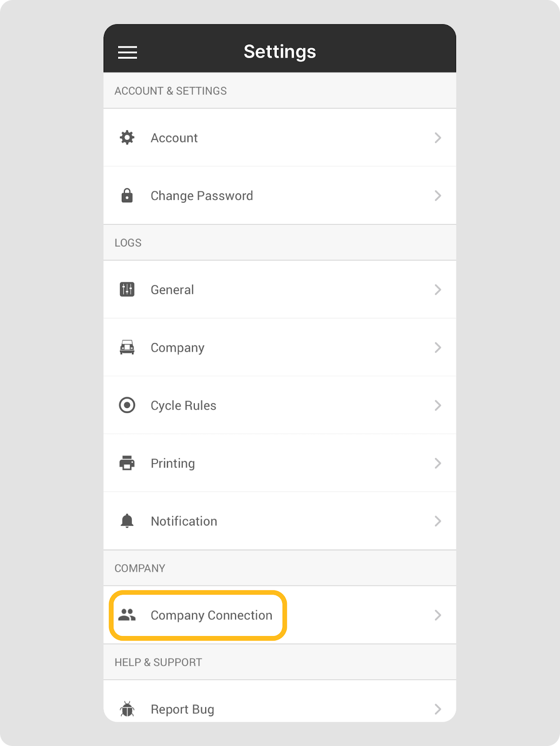Select the Report Bug text
560x746 pixels.
182,709
